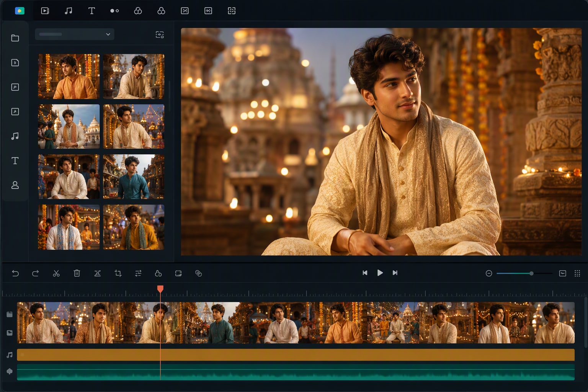
Task: Open the music library in the left sidebar
Action: point(15,136)
